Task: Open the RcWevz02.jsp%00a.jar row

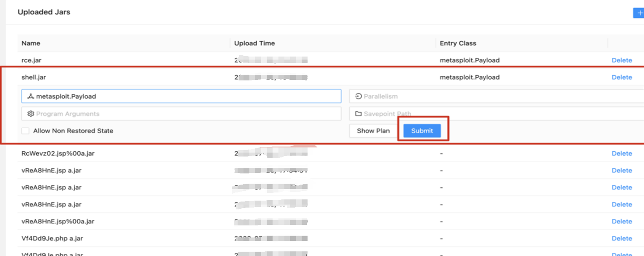Action: pyautogui.click(x=58, y=153)
